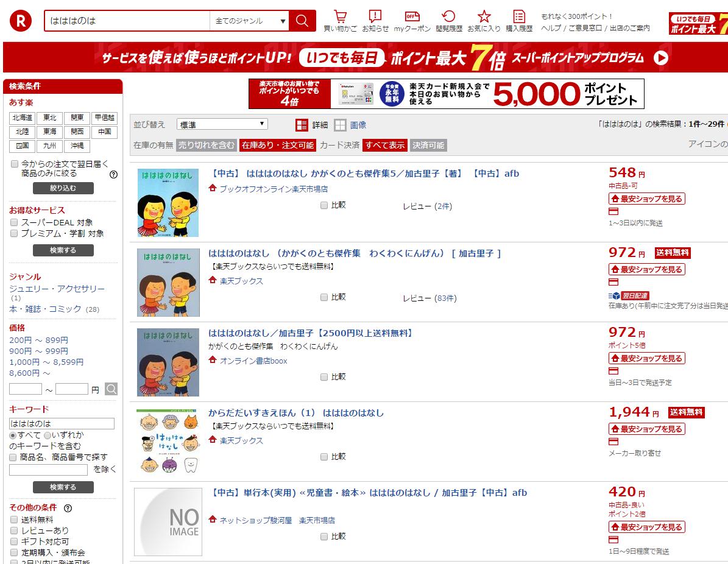Check the 送料無料 condition checkbox
The image size is (728, 564).
(14, 520)
